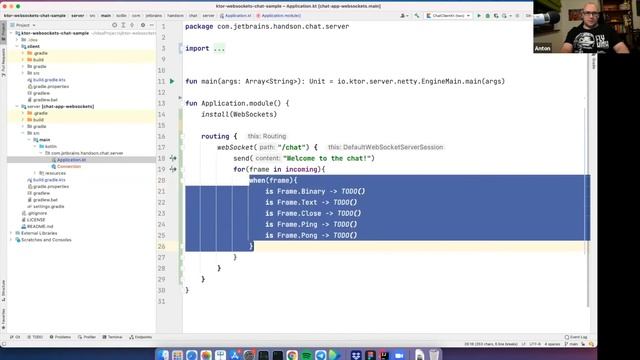This screenshot has height=360, width=640.
Task: Open the user account icon in toolbar
Action: [403, 16]
